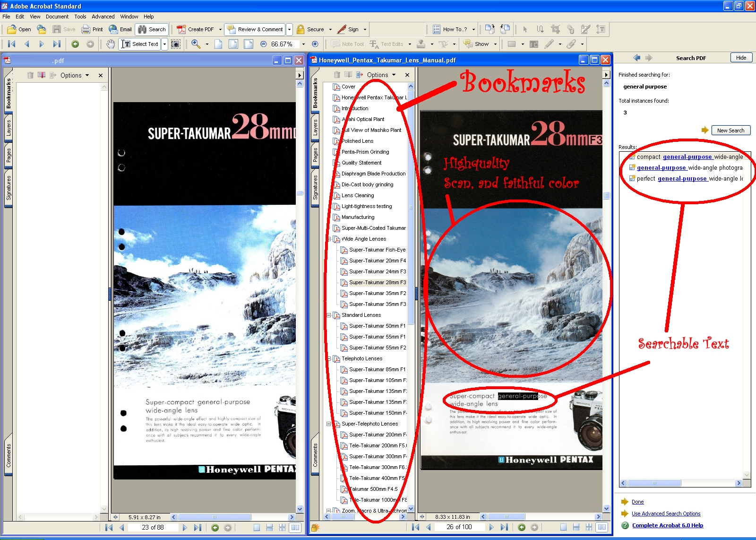Click Use Advanced Search Options link
Viewport: 756px width, 540px height.
[x=666, y=514]
